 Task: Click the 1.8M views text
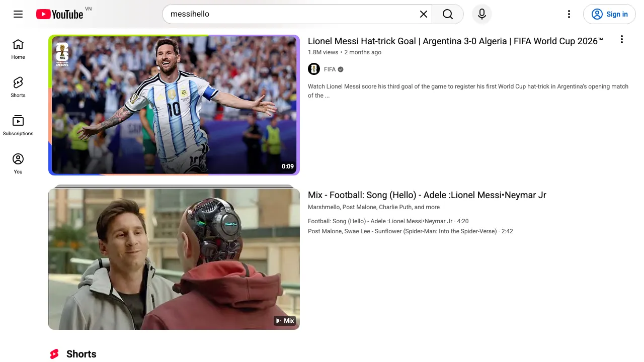[323, 52]
